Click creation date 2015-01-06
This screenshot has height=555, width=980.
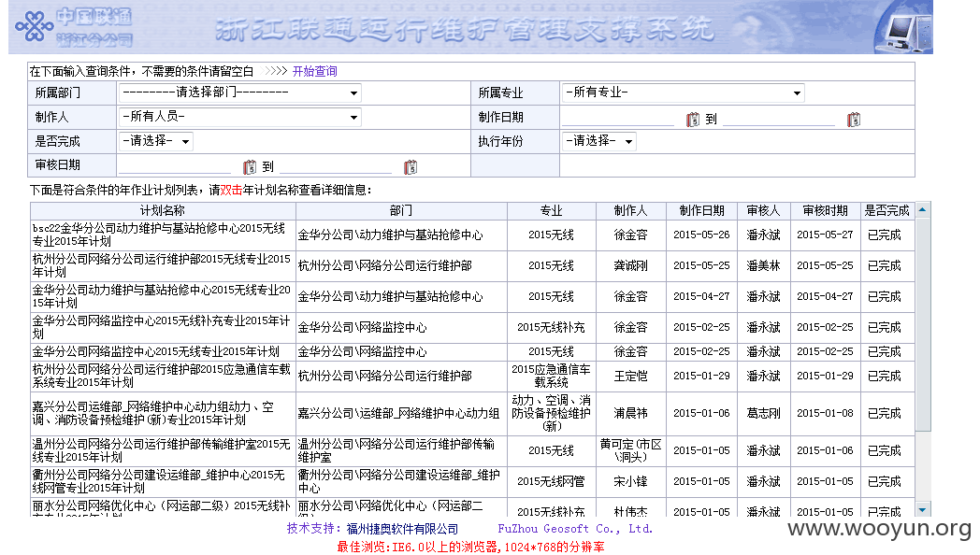click(702, 413)
